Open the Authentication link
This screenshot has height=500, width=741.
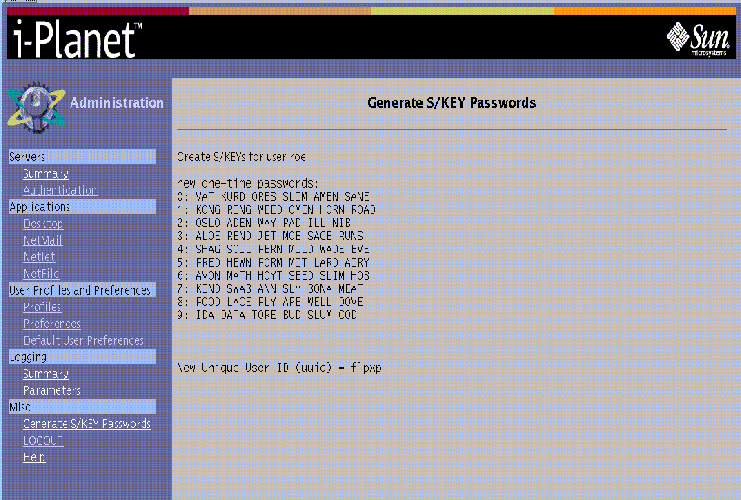[x=60, y=190]
